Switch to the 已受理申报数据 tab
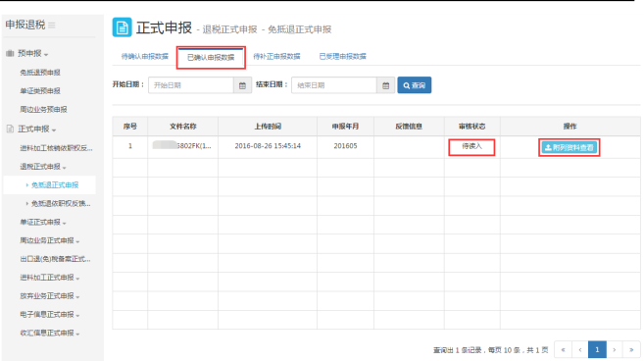 (x=342, y=56)
